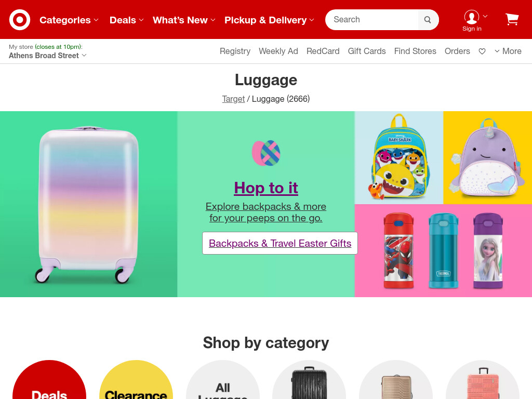
Task: Click the Sign in account icon
Action: tap(472, 21)
